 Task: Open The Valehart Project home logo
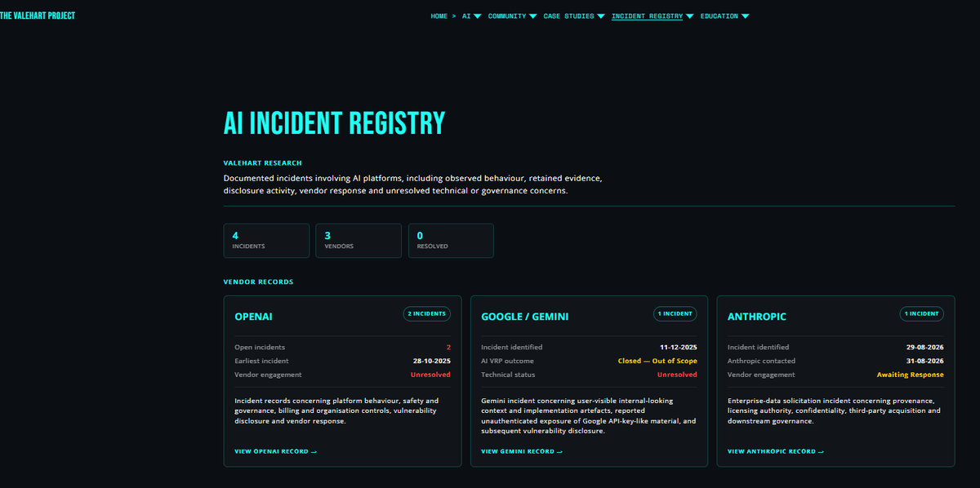point(38,16)
